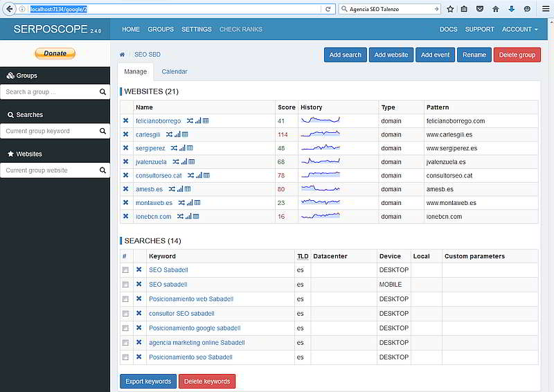
Task: Switch to the Calendar tab
Action: 175,71
